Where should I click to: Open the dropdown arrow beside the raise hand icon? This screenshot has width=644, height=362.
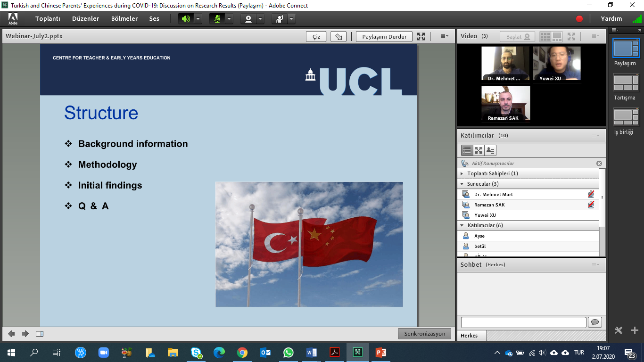click(291, 19)
